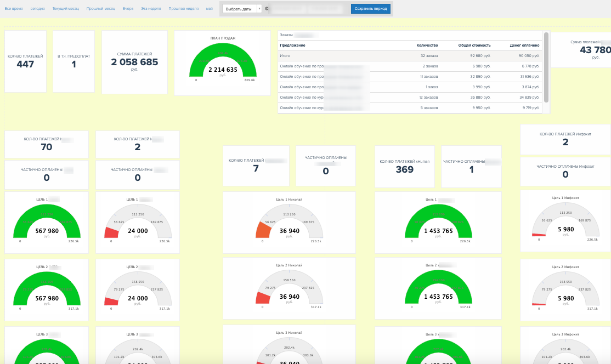
Task: Choose the "Эта неделя" period filter
Action: tap(151, 9)
